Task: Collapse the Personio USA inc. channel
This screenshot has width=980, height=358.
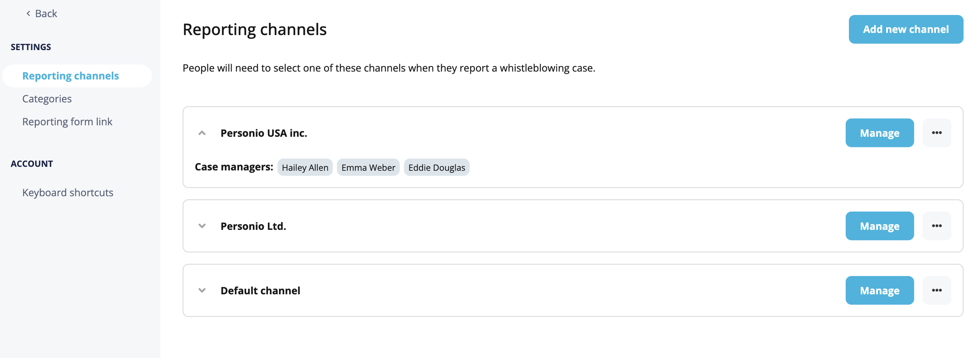Action: click(x=202, y=133)
